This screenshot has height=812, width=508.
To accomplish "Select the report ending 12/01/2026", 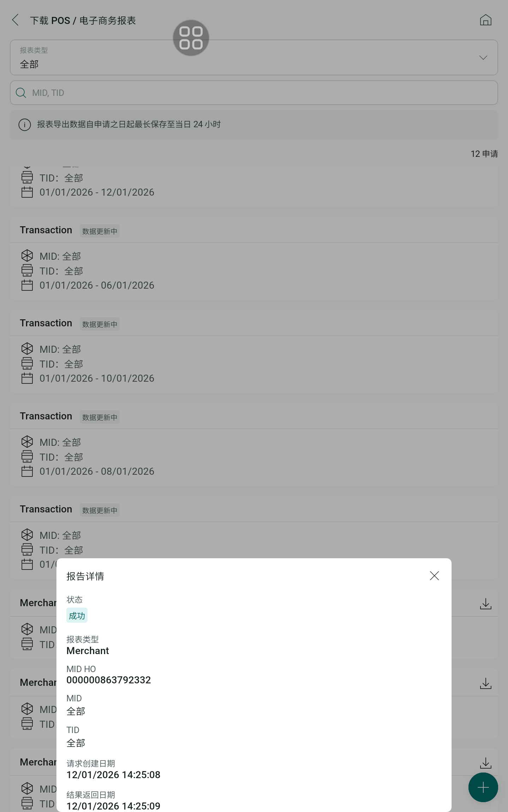I will (x=254, y=186).
